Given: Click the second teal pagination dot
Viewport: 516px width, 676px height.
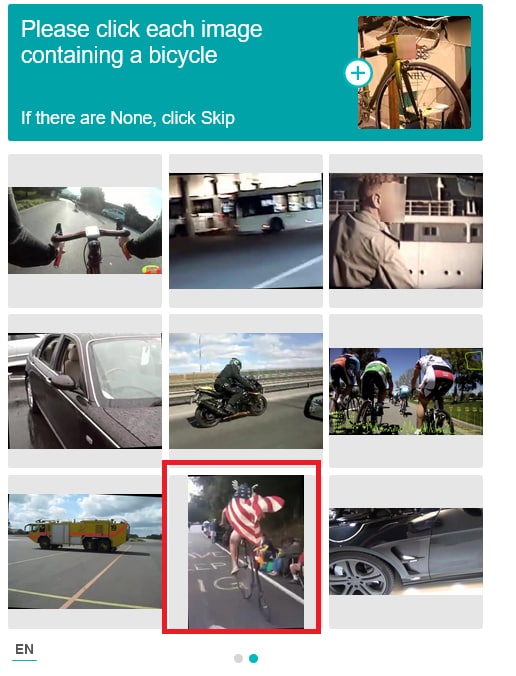Looking at the screenshot, I should (253, 658).
